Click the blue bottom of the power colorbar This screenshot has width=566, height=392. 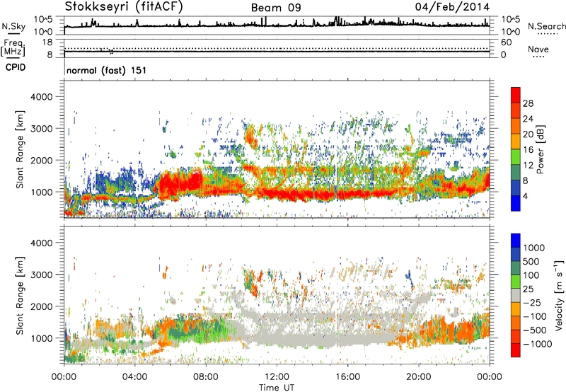(516, 204)
